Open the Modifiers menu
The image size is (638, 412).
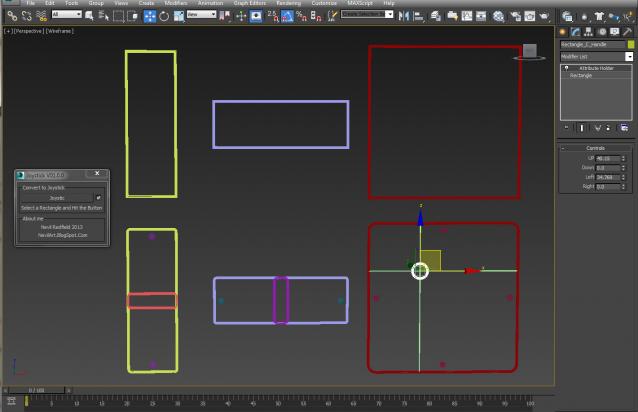tap(175, 3)
